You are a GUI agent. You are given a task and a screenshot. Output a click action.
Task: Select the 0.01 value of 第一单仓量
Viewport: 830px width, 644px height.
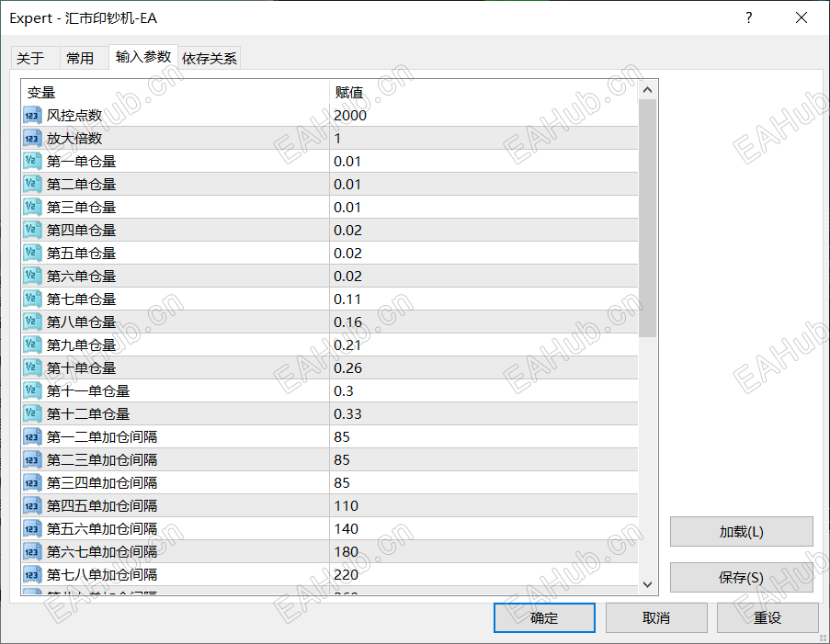pyautogui.click(x=347, y=162)
